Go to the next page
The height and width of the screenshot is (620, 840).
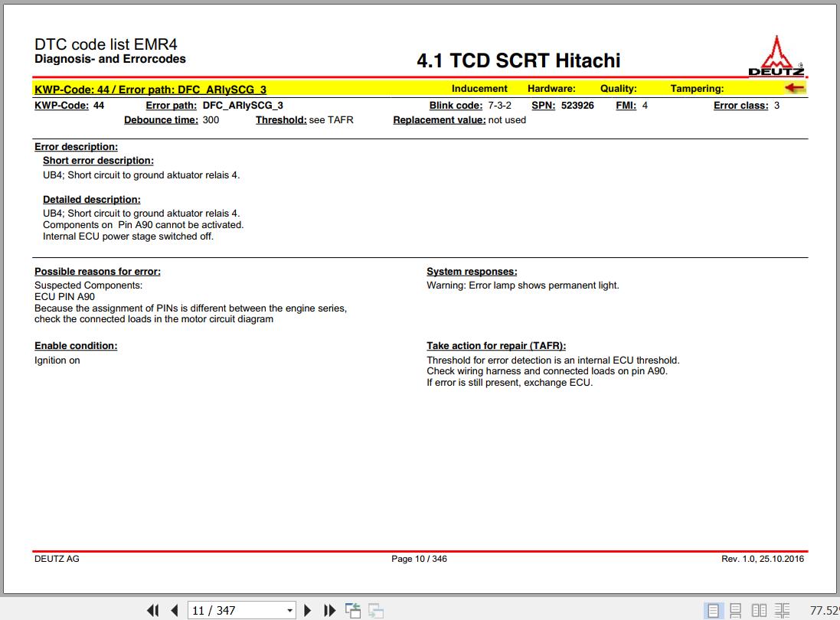click(x=308, y=610)
